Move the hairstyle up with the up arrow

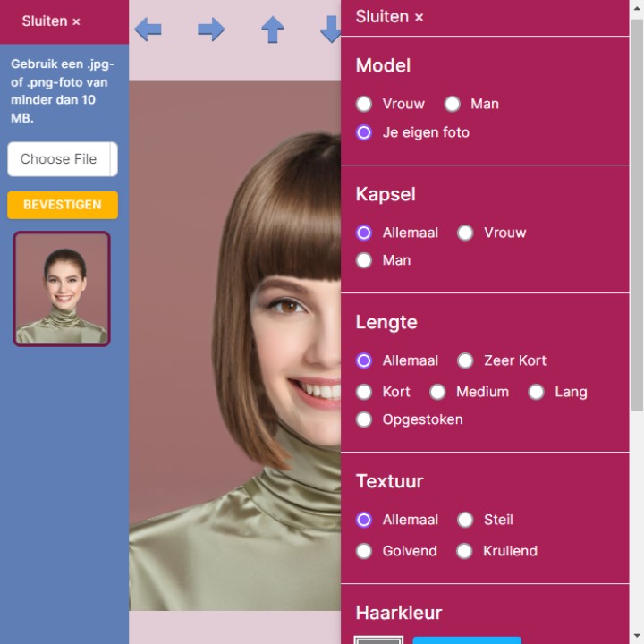273,30
